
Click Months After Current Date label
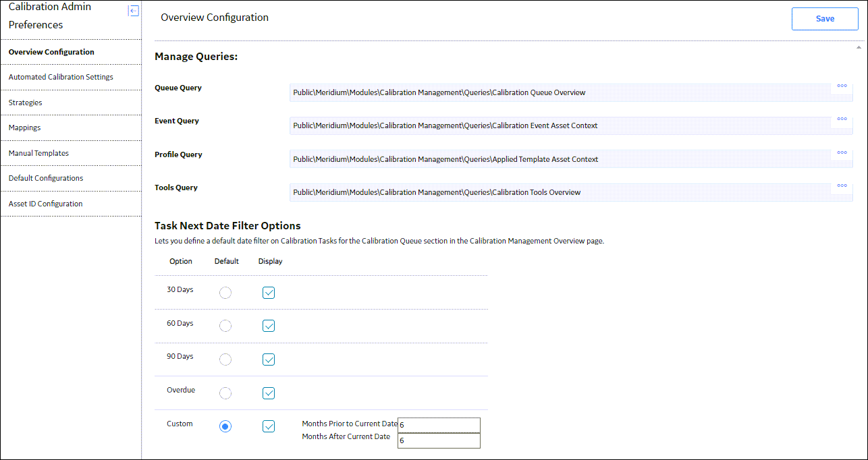(x=346, y=436)
